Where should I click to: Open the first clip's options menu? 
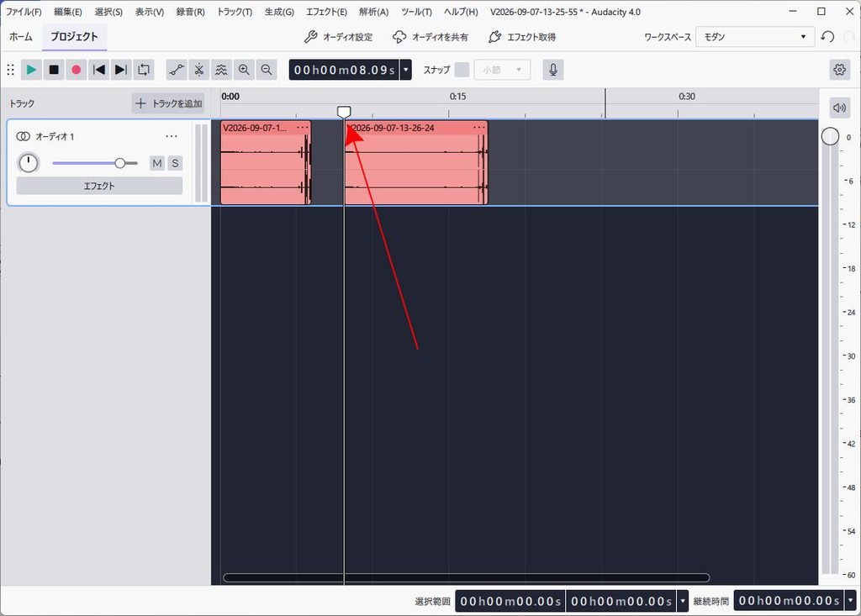[303, 128]
